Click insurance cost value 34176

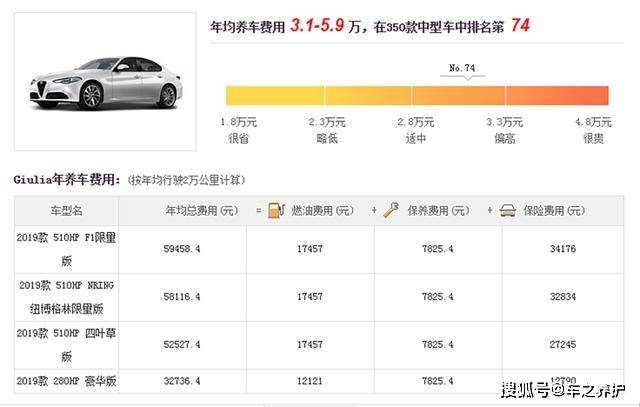click(x=563, y=249)
